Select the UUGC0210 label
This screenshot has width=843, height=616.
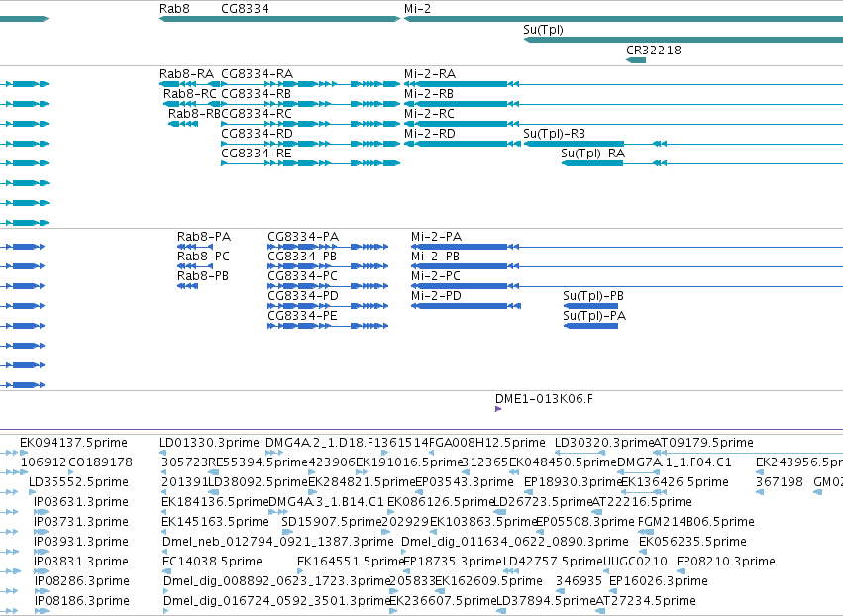coord(636,562)
